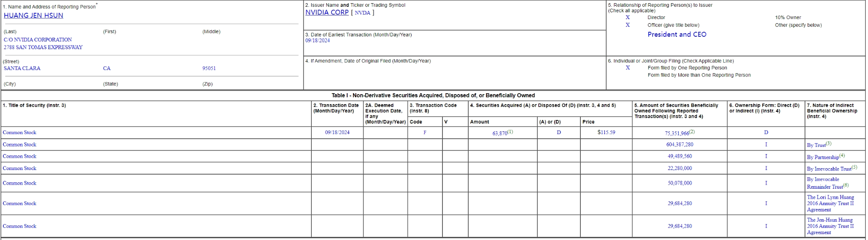Image resolution: width=868 pixels, height=240 pixels.
Task: Click the $115.59 price value
Action: click(x=606, y=133)
